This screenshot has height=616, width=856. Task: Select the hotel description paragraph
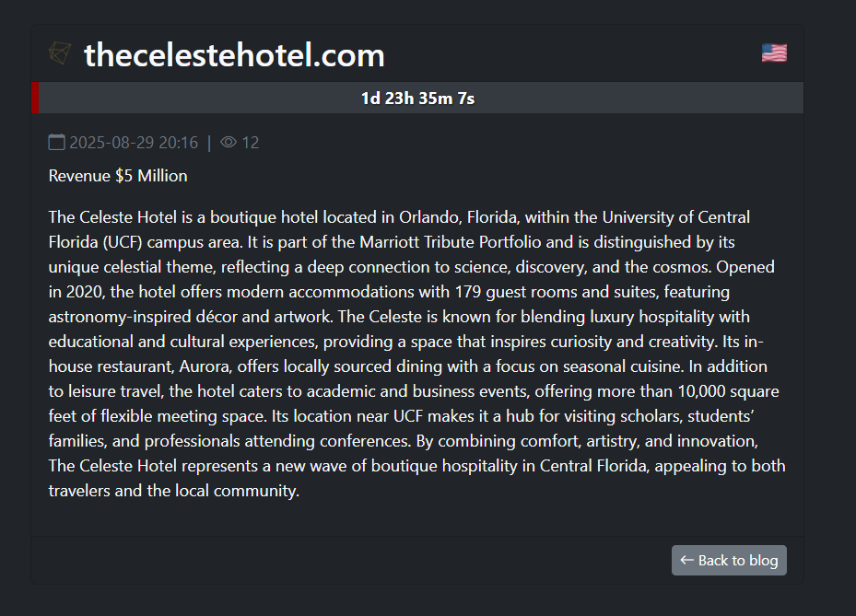click(x=415, y=354)
